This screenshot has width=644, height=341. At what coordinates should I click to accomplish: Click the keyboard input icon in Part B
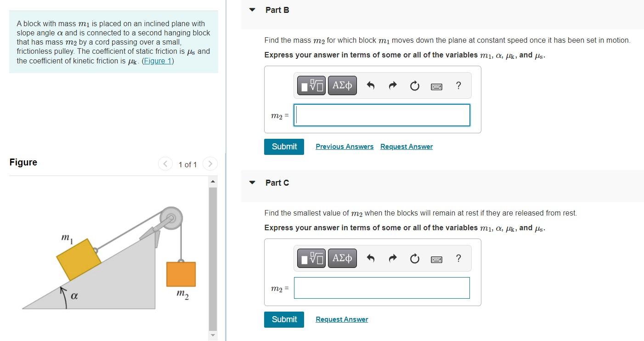(x=436, y=85)
